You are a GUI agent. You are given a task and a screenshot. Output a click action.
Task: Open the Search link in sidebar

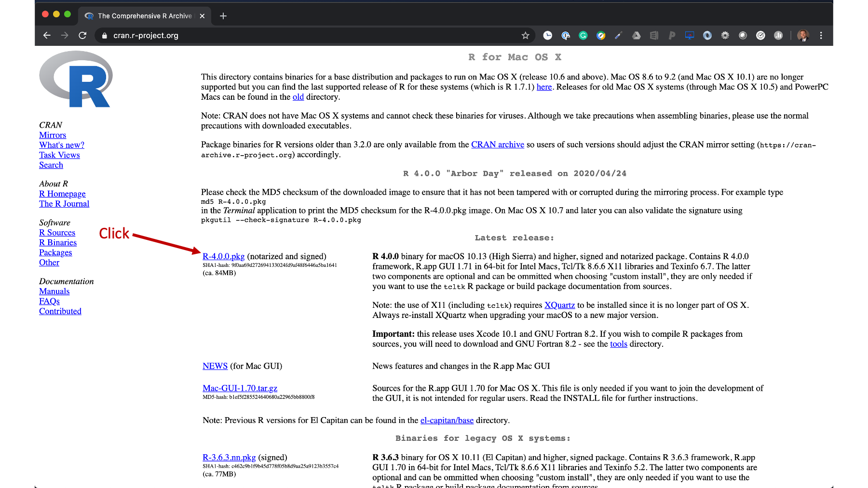(x=51, y=165)
